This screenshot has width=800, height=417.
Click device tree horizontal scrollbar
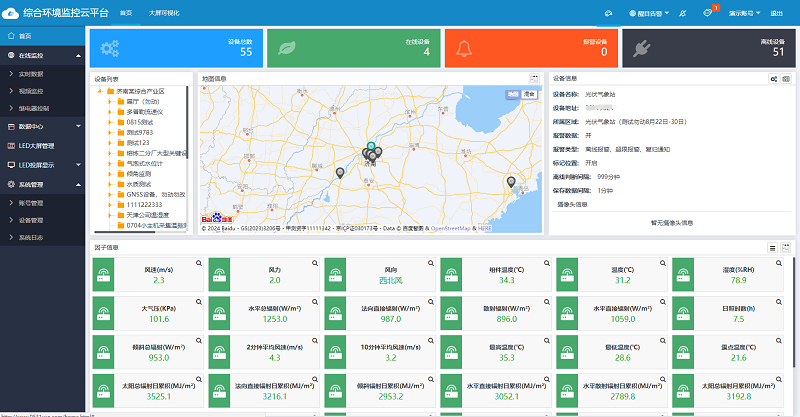(x=123, y=232)
